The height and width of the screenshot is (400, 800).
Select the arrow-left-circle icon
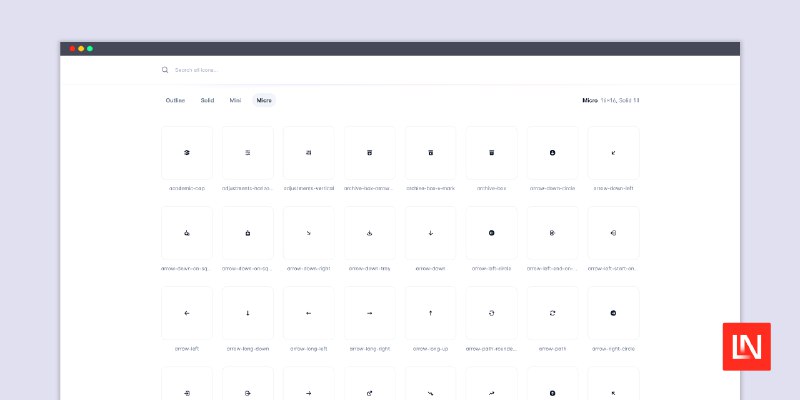[x=491, y=233]
